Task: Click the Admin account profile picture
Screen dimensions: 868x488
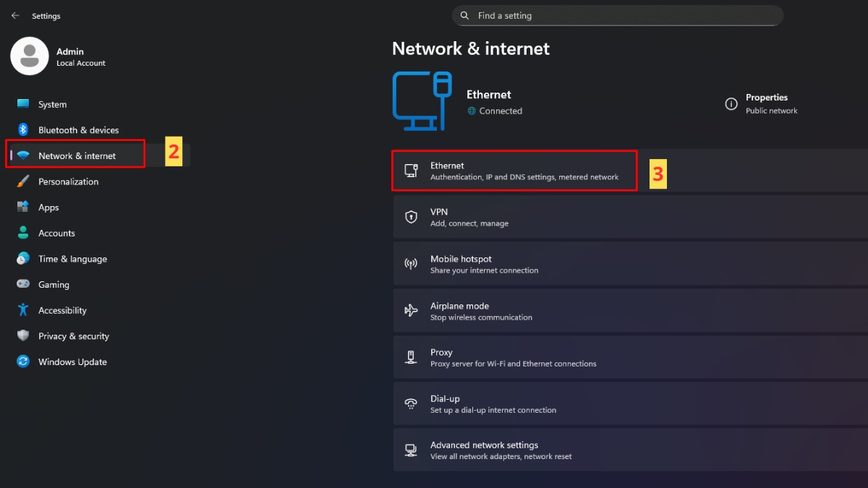Action: (x=29, y=56)
